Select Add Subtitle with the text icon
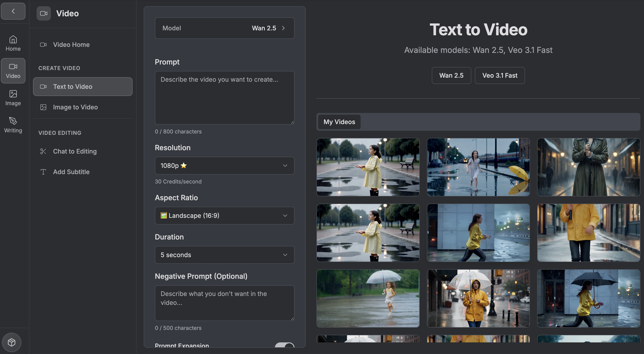Screen dimensions: 644x354 (71, 172)
